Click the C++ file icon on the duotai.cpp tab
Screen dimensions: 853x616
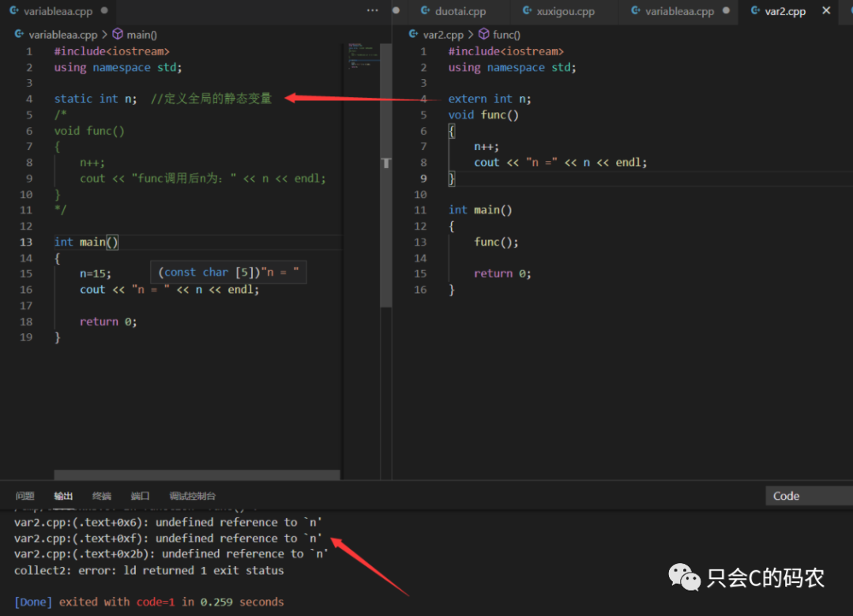tap(426, 10)
